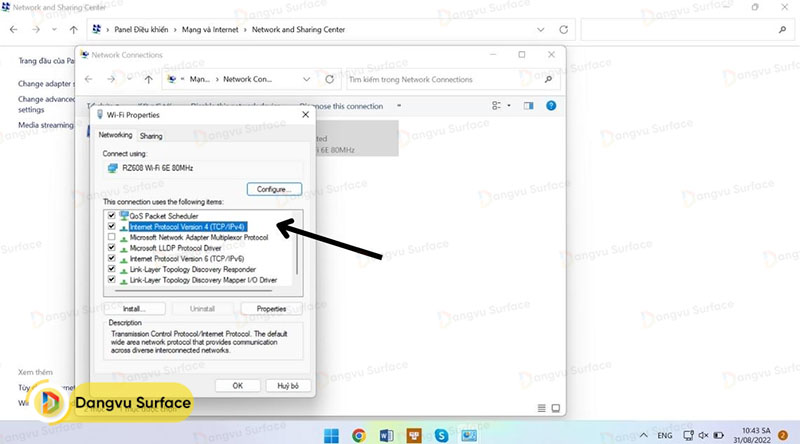Viewport: 800px width, 444px height.
Task: Refresh the Network and Sharing Center window
Action: coord(563,30)
